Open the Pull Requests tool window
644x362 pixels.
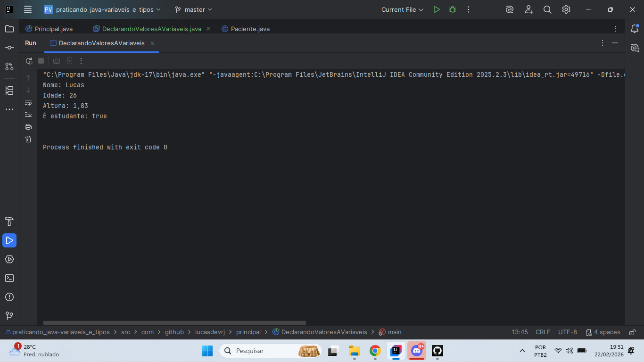9,66
